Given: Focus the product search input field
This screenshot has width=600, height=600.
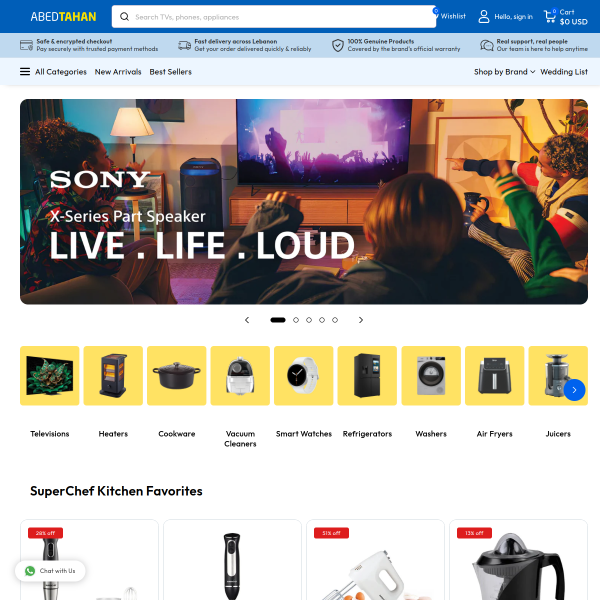Looking at the screenshot, I should coord(274,16).
